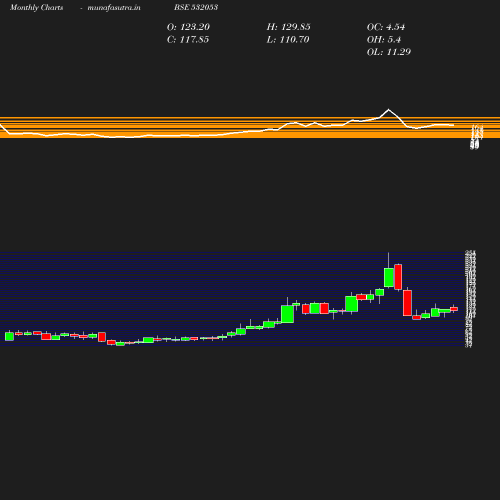Click the 'Monthly Charts' title text
Image resolution: width=500 pixels, height=500 pixels.
tap(36, 8)
